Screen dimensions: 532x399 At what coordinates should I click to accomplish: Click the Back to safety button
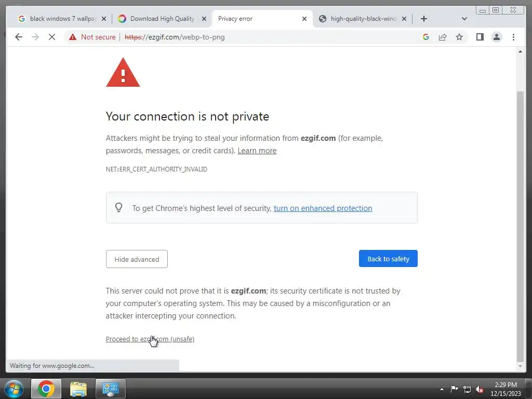click(388, 259)
